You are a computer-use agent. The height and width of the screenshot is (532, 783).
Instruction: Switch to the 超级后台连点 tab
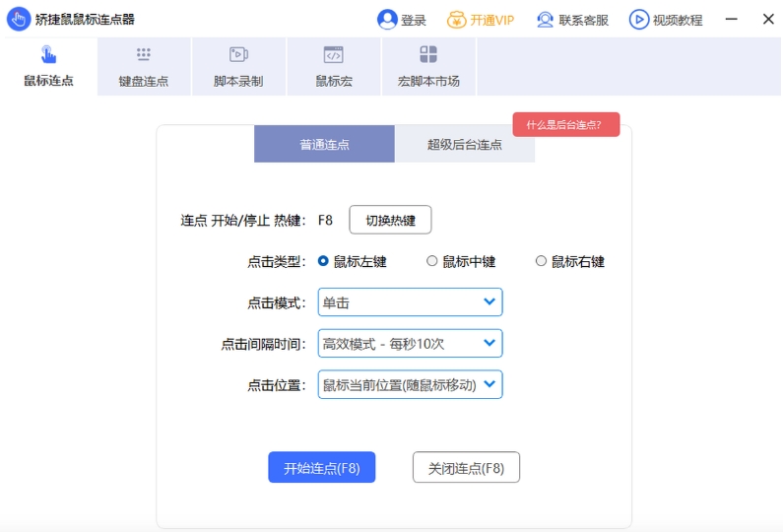(x=465, y=144)
